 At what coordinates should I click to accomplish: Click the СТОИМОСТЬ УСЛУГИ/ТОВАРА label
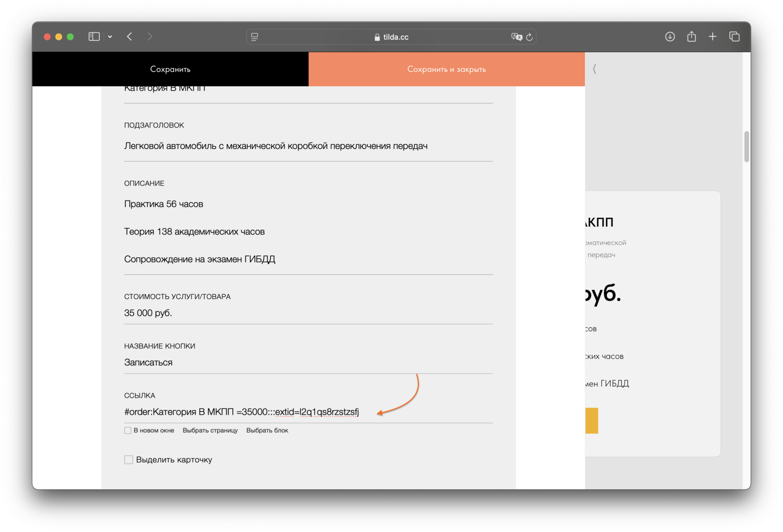coord(177,297)
